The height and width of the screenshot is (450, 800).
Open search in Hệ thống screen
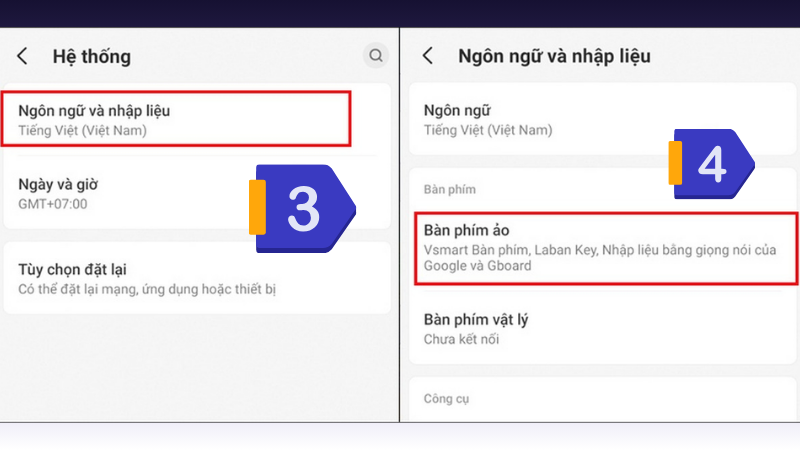(376, 55)
